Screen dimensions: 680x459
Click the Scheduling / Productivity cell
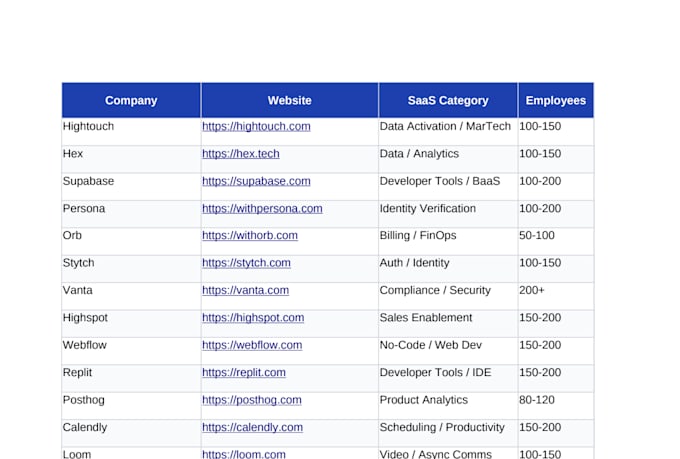point(448,433)
